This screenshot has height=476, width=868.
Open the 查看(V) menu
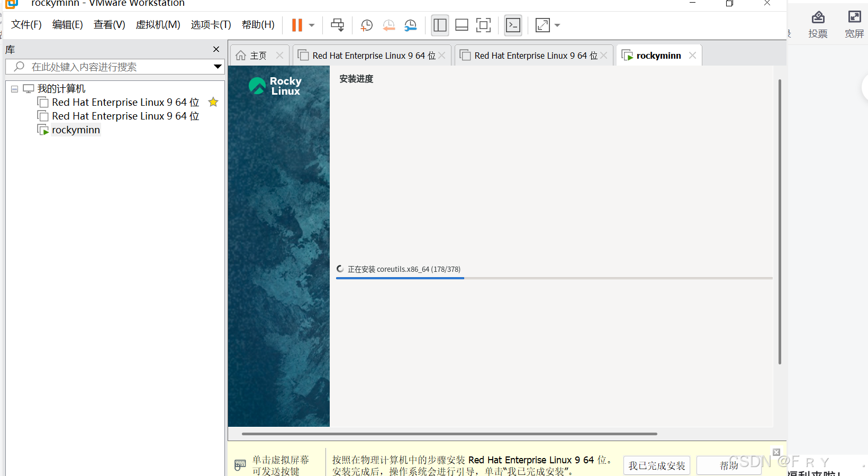(x=110, y=25)
